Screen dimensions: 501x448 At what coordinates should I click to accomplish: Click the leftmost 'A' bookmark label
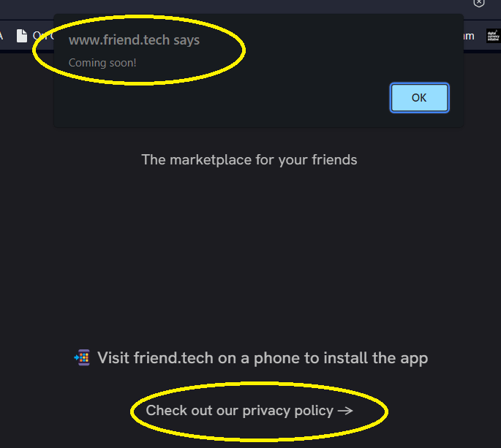click(x=2, y=35)
